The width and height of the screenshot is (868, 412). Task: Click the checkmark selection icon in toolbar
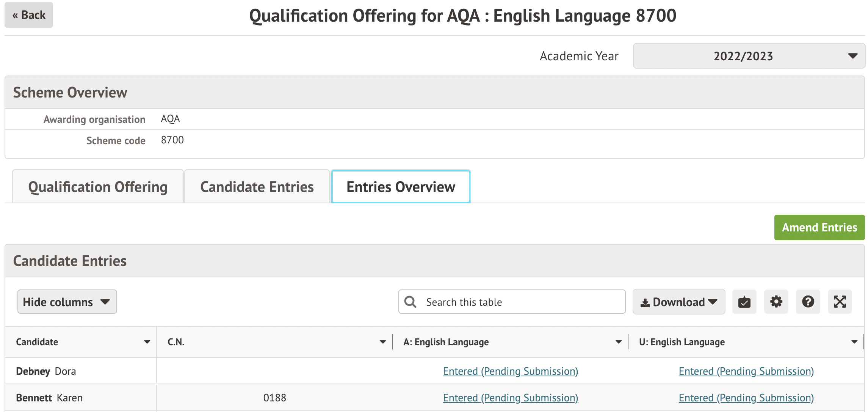744,302
